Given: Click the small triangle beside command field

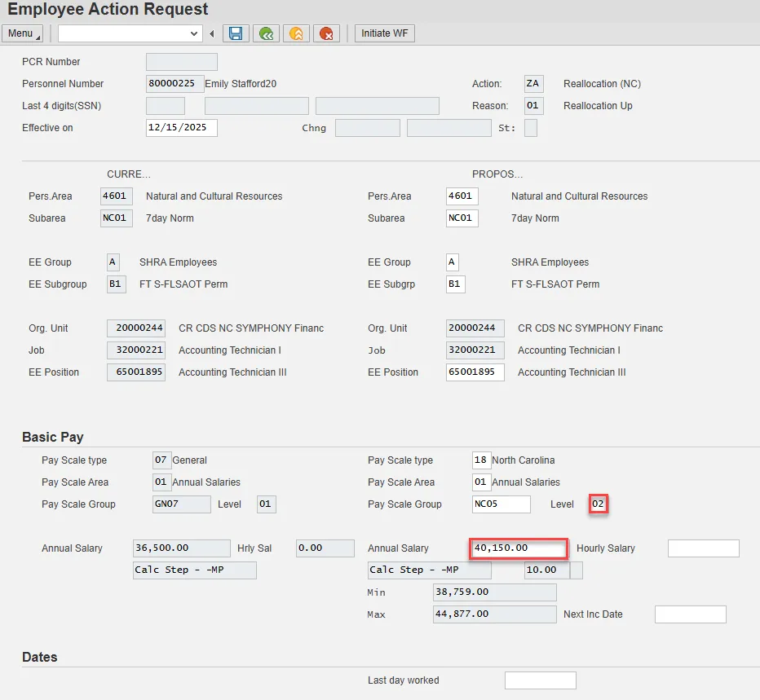Looking at the screenshot, I should (x=212, y=33).
